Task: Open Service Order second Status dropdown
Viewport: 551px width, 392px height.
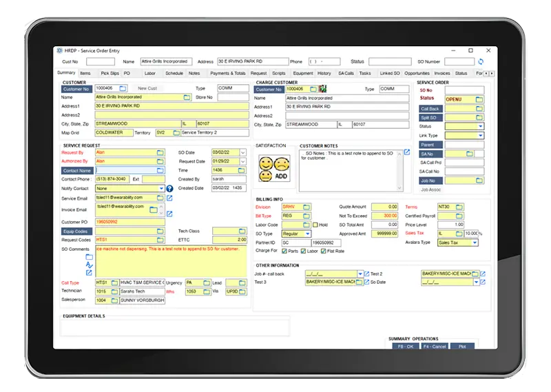Action: 480,126
